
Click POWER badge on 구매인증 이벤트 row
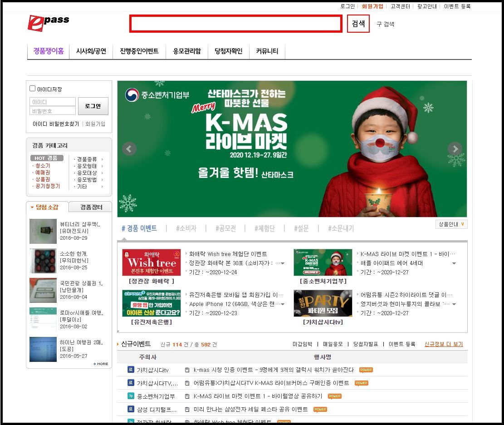[361, 383]
